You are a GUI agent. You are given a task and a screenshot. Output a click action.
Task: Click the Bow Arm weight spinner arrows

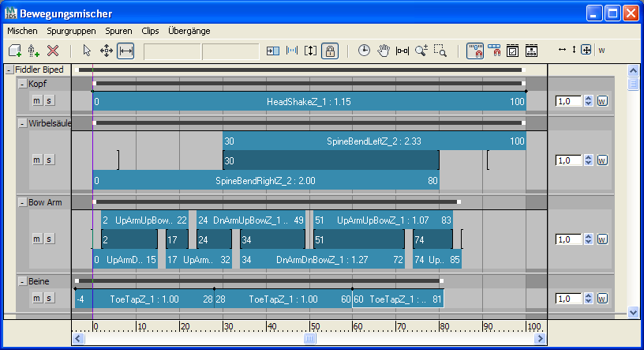589,239
